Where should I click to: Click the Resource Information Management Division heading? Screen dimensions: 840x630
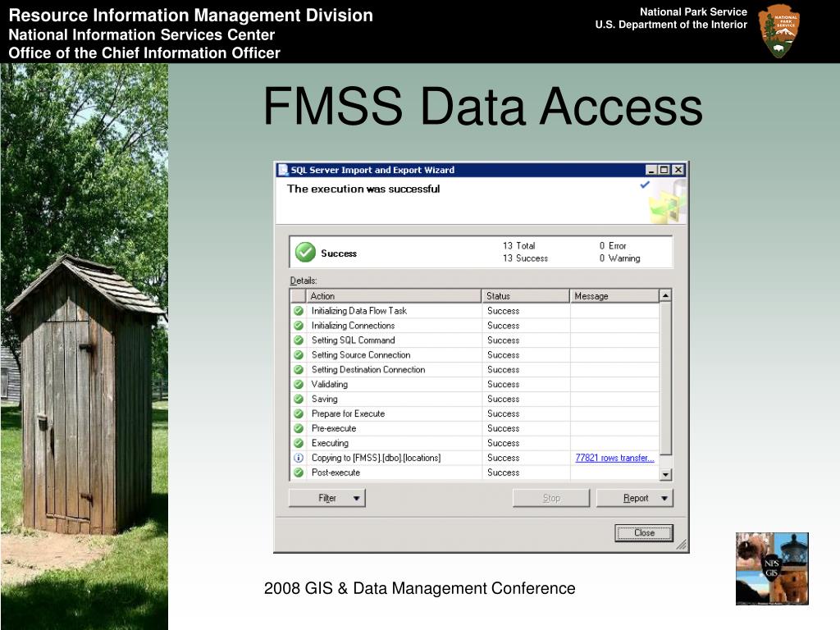pos(190,15)
